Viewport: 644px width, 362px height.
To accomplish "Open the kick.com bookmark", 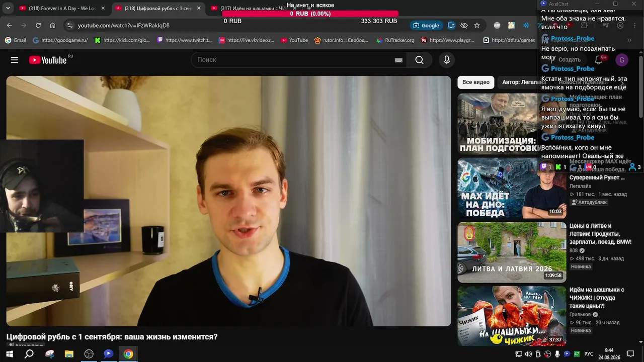I will pyautogui.click(x=122, y=40).
